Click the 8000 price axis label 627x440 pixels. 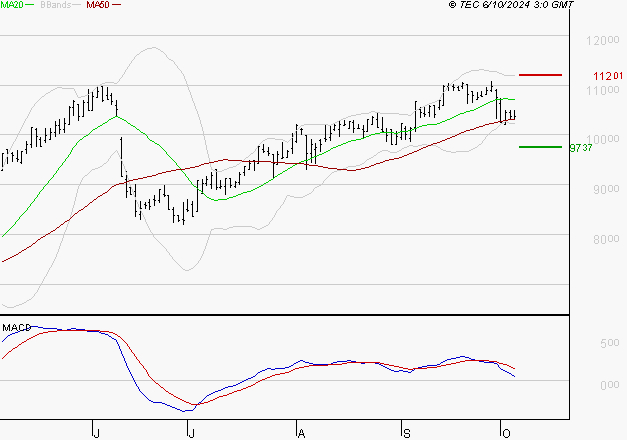pos(606,240)
